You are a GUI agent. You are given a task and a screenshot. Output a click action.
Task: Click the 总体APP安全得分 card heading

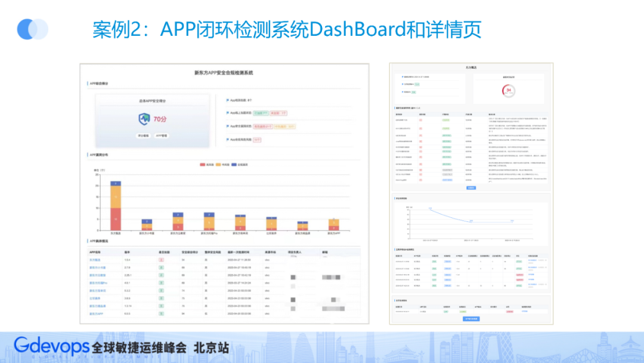(x=153, y=101)
